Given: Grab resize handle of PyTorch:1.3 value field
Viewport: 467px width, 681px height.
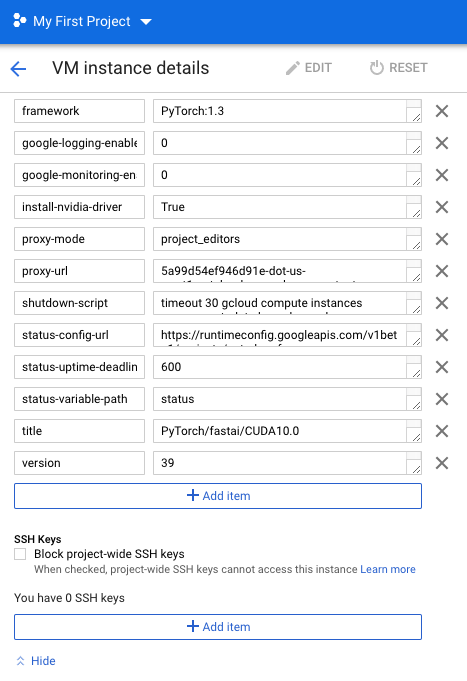Looking at the screenshot, I should point(416,117).
